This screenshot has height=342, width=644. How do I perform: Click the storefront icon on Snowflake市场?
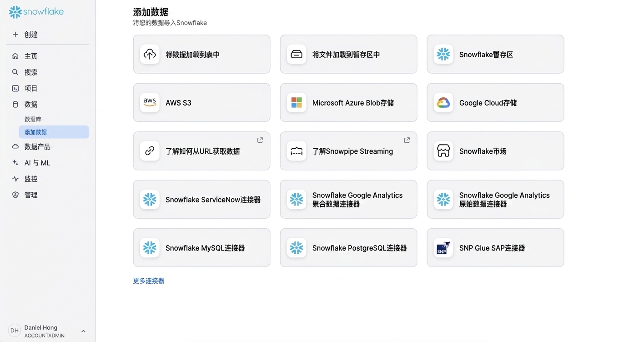pyautogui.click(x=443, y=151)
